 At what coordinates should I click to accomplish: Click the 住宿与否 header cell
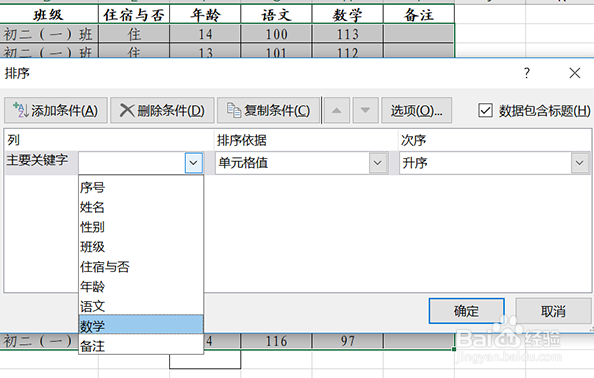pos(134,15)
